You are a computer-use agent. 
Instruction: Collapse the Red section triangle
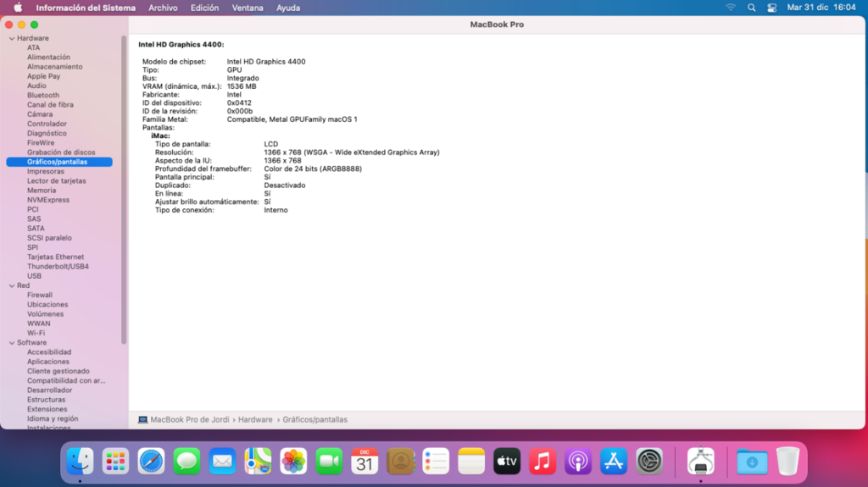click(x=11, y=285)
